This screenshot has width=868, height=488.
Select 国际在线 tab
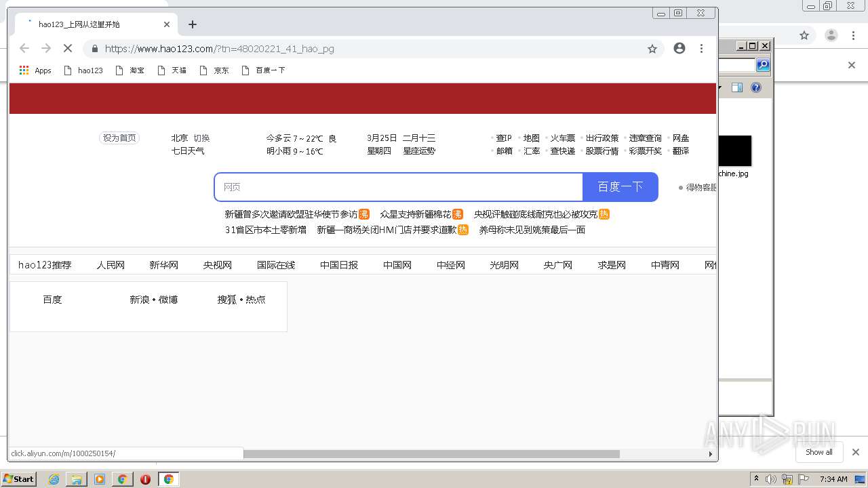coord(276,265)
